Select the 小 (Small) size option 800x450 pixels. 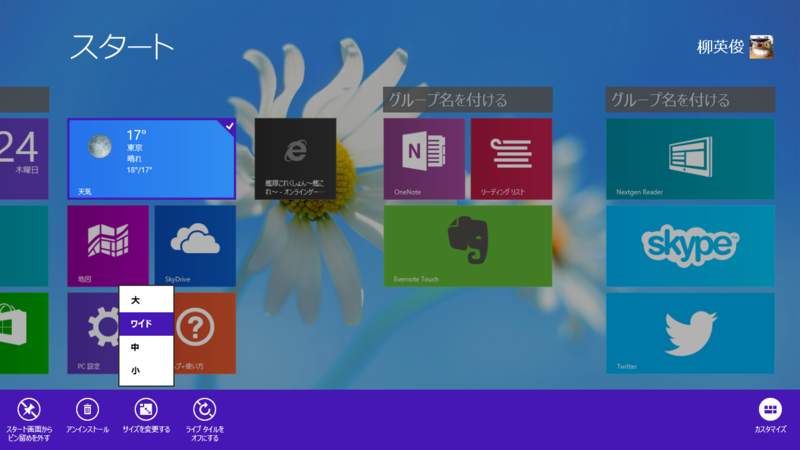pyautogui.click(x=146, y=371)
